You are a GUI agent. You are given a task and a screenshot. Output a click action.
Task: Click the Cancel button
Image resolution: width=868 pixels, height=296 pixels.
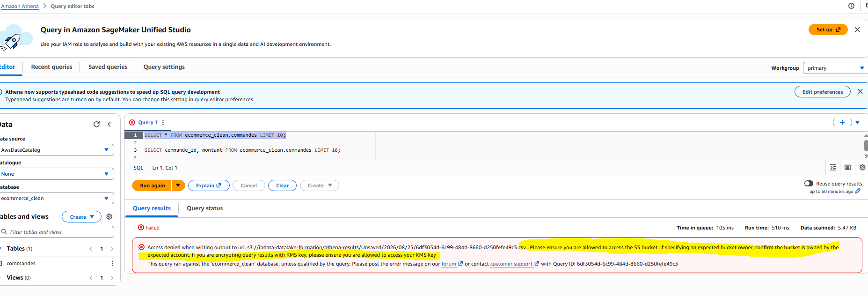tap(249, 185)
